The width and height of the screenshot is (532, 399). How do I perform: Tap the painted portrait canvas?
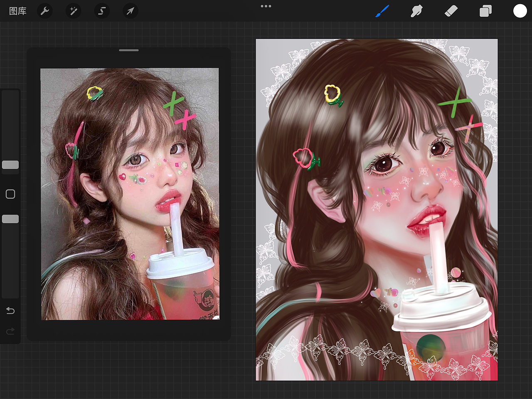377,210
